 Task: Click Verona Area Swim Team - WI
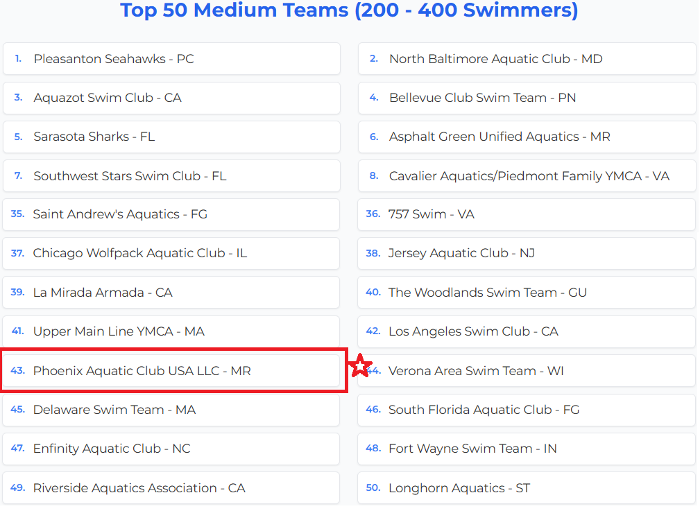pyautogui.click(x=476, y=371)
